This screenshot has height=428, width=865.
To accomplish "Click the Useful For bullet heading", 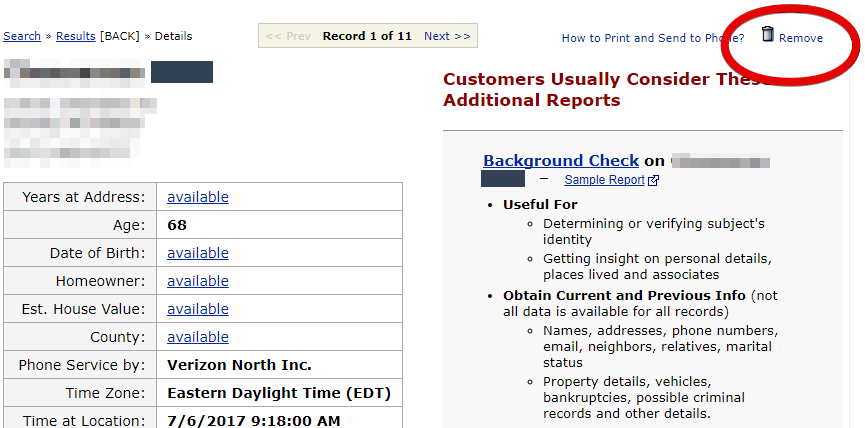I will [540, 205].
